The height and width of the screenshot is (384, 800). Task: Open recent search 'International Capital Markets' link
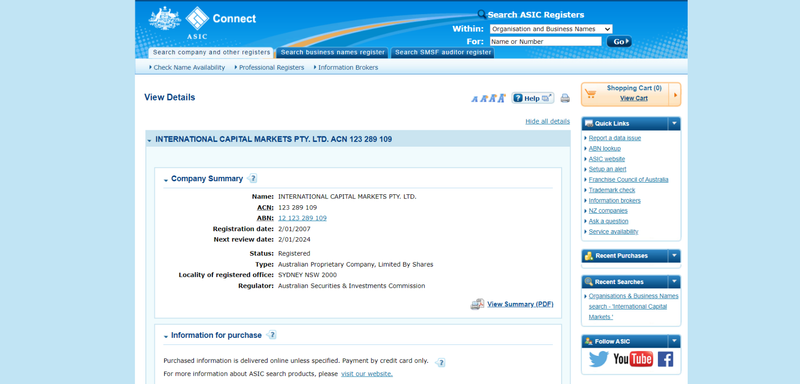pyautogui.click(x=633, y=306)
